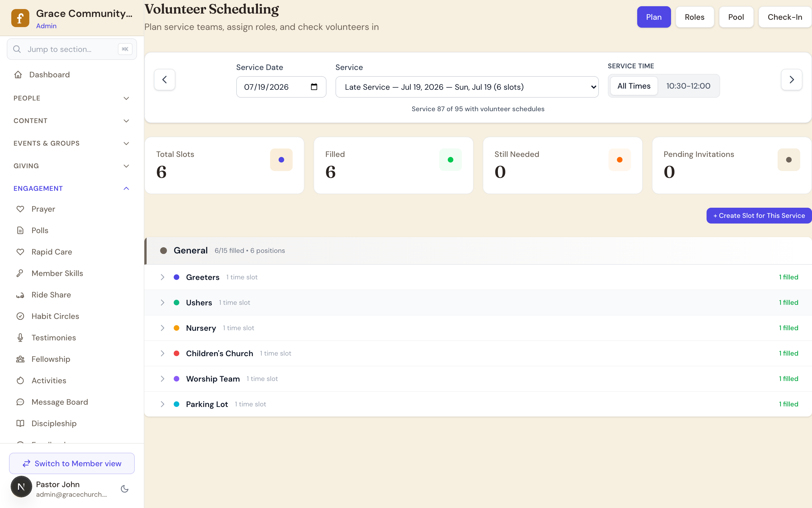Expand the GIVING sidebar section
This screenshot has height=508, width=812.
pyautogui.click(x=71, y=166)
